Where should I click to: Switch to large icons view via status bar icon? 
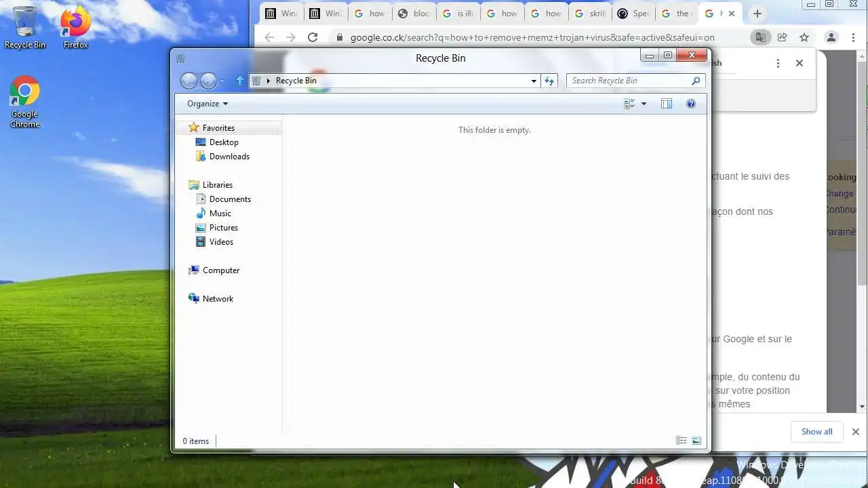[696, 441]
